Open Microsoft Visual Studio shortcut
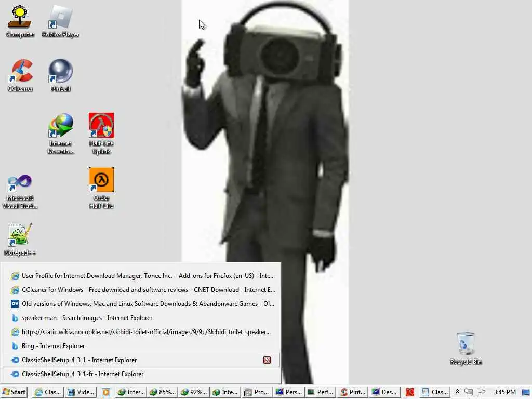This screenshot has width=532, height=399. coord(20,191)
